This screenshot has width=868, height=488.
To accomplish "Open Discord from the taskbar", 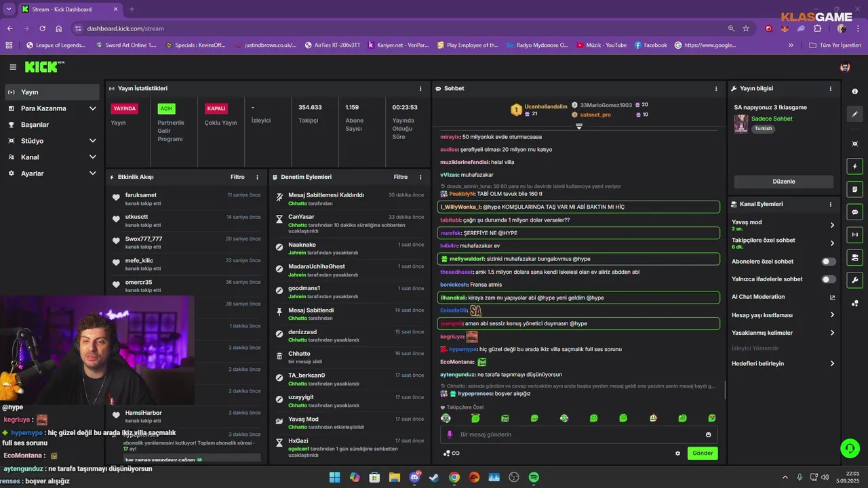I will point(414,477).
